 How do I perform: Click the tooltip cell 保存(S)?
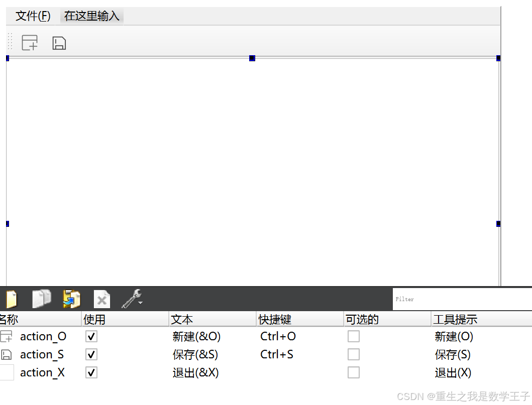coord(453,354)
